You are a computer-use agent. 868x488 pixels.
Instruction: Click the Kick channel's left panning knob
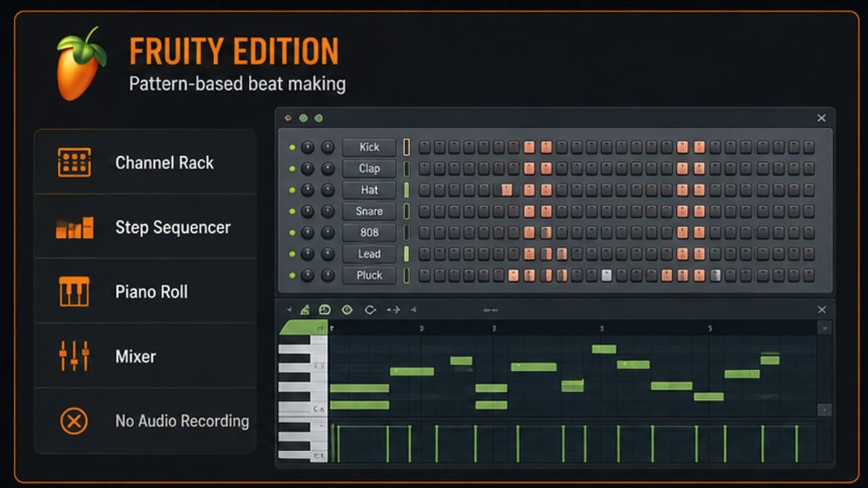pyautogui.click(x=308, y=147)
